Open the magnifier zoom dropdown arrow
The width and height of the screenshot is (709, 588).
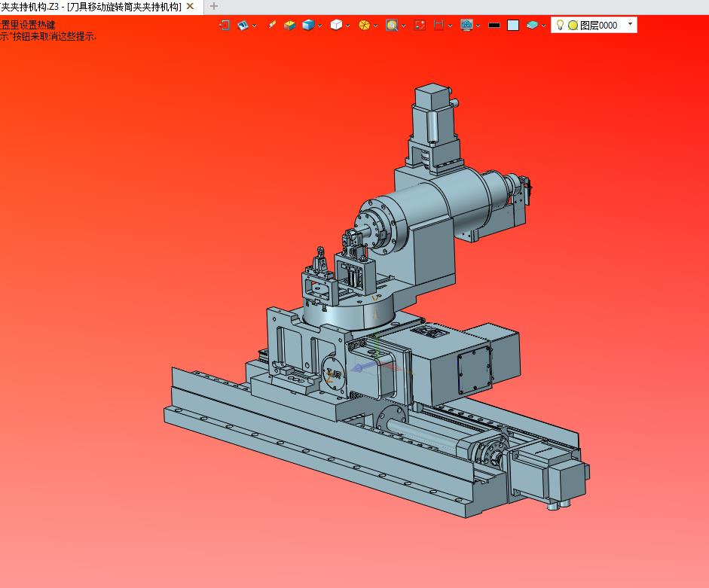[404, 26]
